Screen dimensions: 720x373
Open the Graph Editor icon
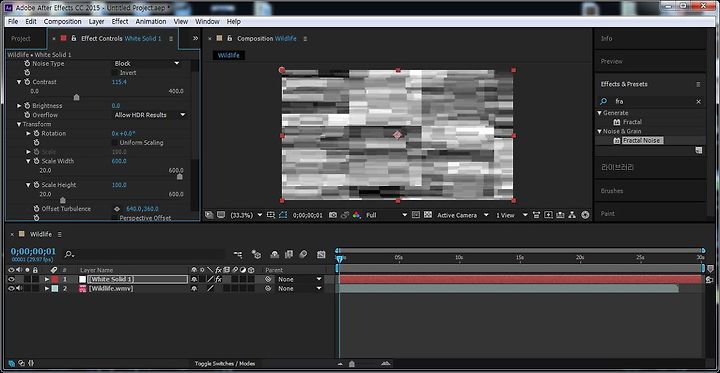tap(321, 254)
